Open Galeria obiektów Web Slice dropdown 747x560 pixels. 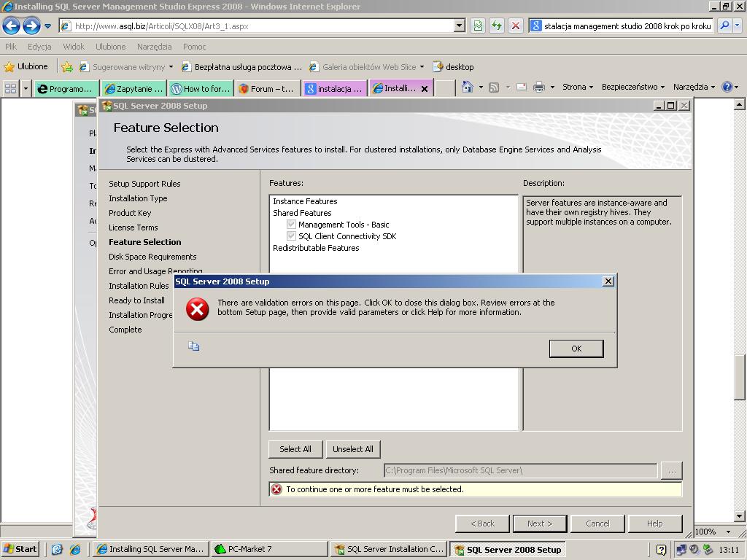pyautogui.click(x=366, y=66)
